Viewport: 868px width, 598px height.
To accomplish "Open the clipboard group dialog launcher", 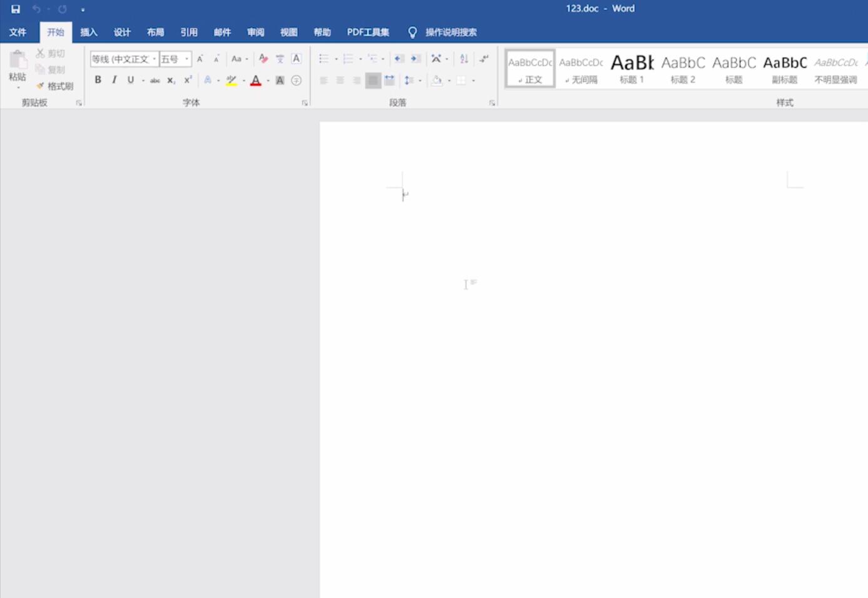I will 79,103.
